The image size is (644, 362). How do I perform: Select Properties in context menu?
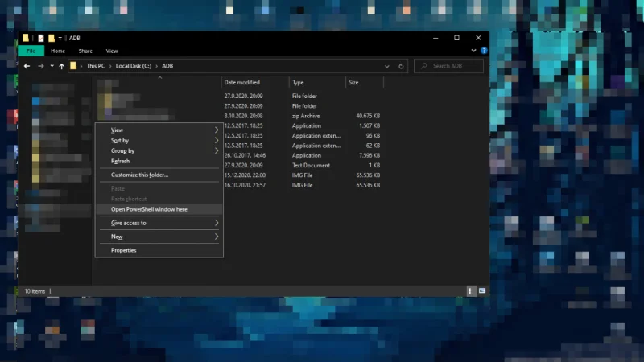(x=159, y=250)
